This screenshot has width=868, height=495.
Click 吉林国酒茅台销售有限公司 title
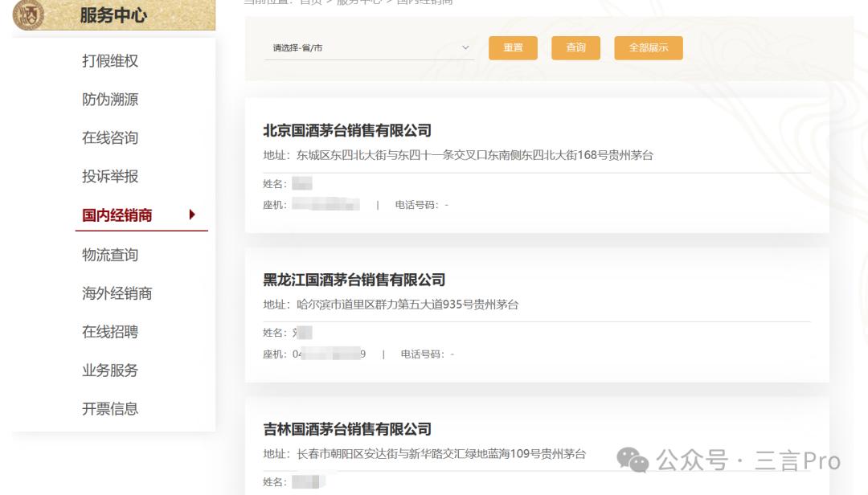coord(347,429)
